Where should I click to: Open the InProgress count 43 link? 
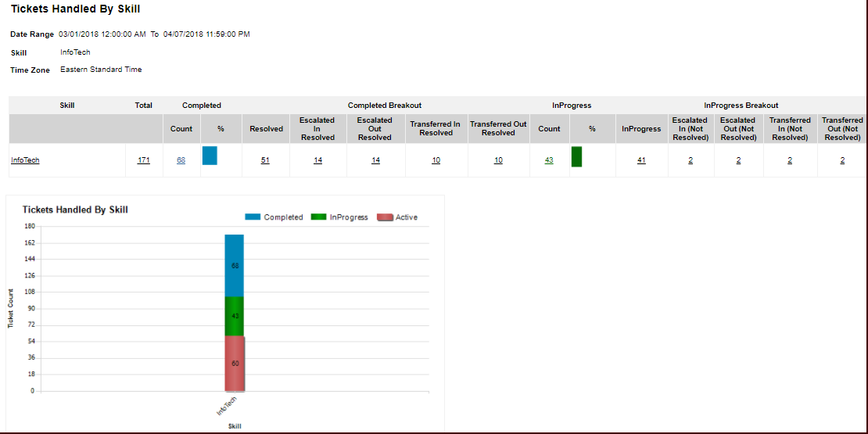tap(549, 160)
